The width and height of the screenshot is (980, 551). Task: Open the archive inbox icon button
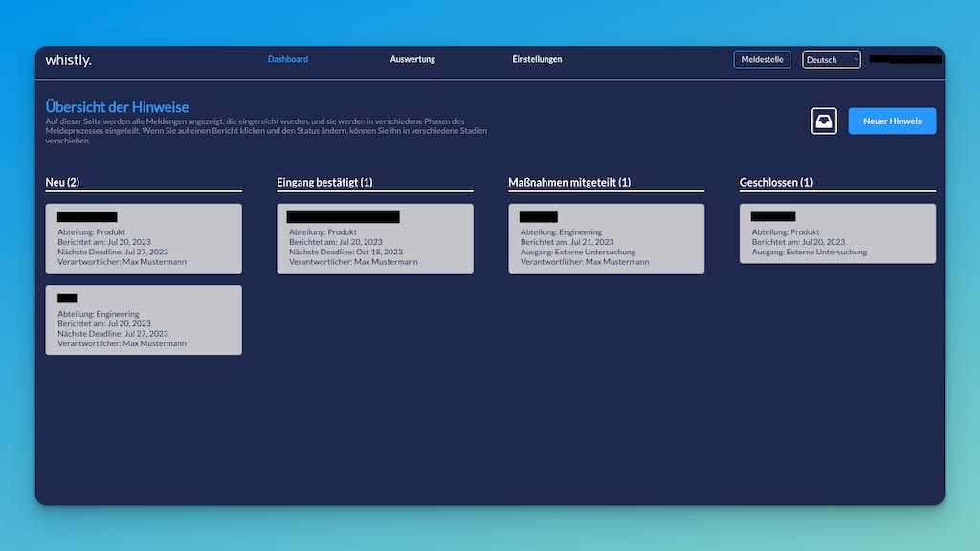coord(823,121)
